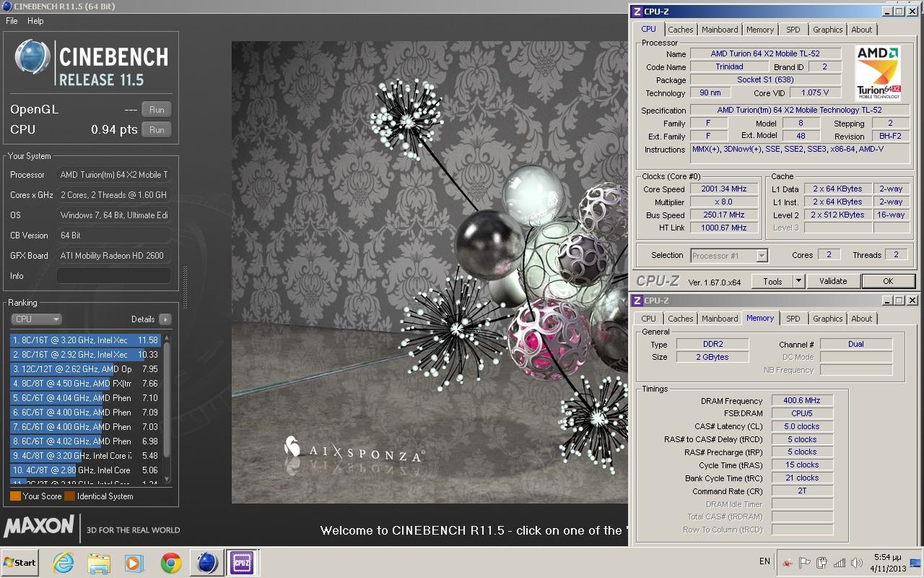Click the Tools button in CPU-Z
Viewport: 924px width, 578px height.
pos(772,281)
